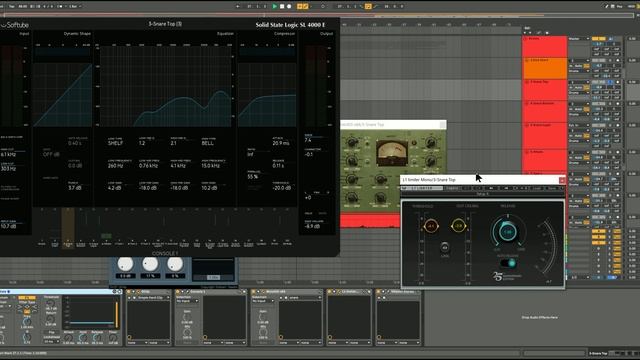Adjust the Threshold knob in the L1 limiter

point(431,225)
